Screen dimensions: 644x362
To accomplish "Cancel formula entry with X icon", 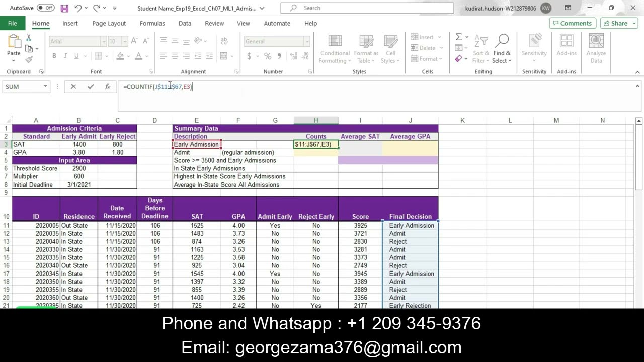I will (73, 87).
